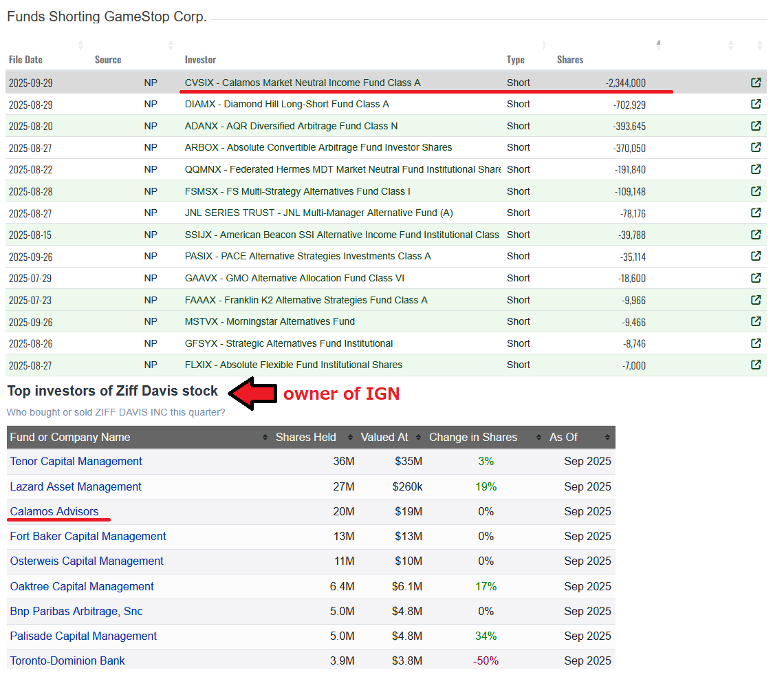The image size is (784, 677).
Task: Open external link for GAAVX GMO row
Action: tap(756, 278)
